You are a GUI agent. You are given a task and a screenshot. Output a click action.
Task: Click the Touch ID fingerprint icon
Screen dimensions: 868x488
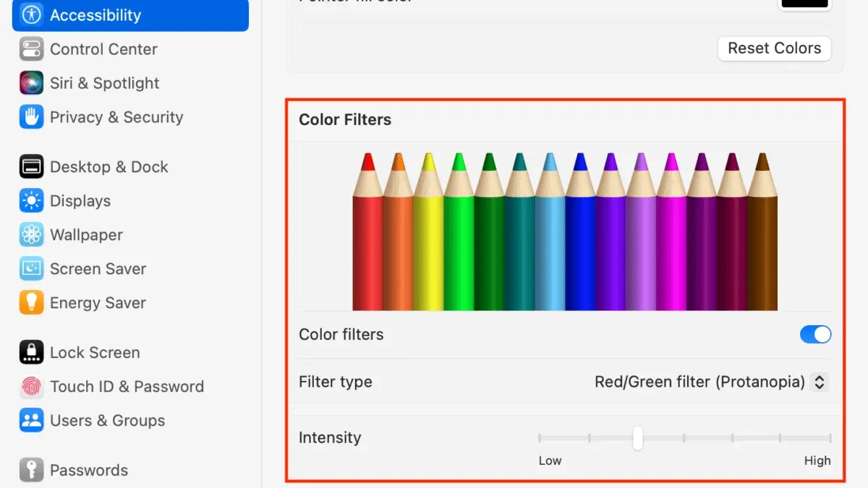pyautogui.click(x=31, y=387)
